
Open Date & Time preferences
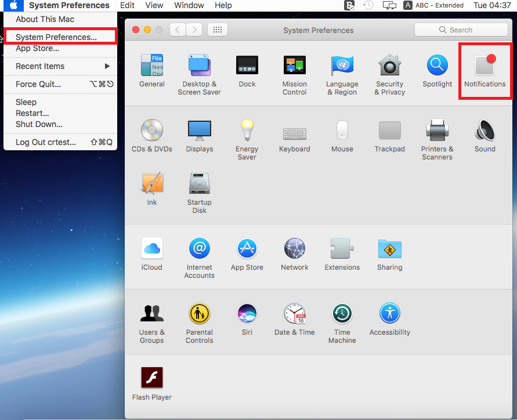pos(294,319)
